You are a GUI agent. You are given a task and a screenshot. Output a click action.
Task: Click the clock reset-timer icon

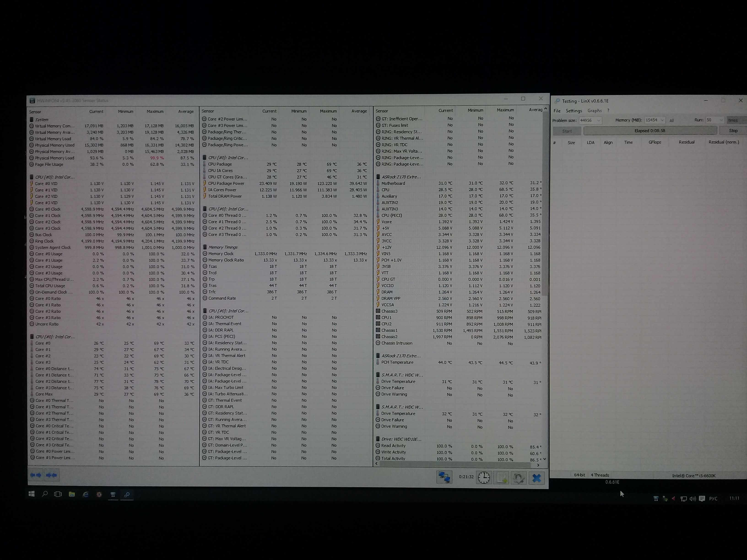[x=484, y=478]
